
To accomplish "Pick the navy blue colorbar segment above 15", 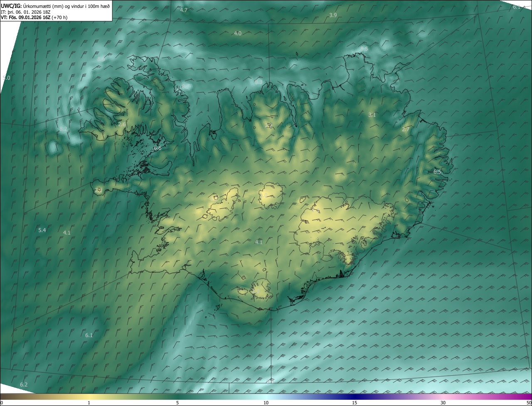I will [355, 396].
